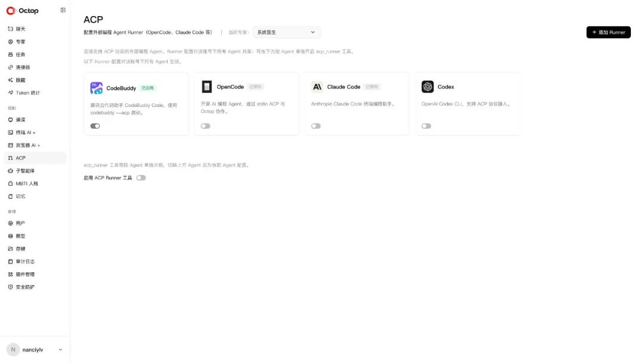
Task: Disable the CodeBuddy runner toggle
Action: coord(95,126)
